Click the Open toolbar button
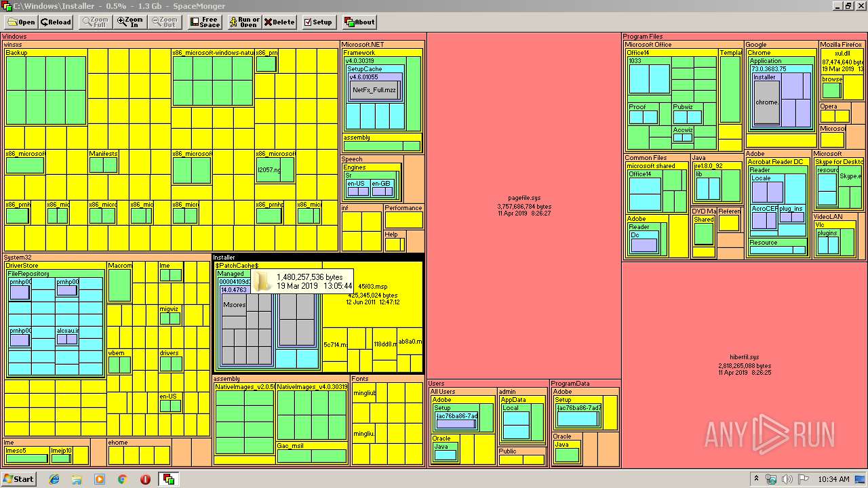Viewport: 868px width, 488px height. (x=20, y=22)
